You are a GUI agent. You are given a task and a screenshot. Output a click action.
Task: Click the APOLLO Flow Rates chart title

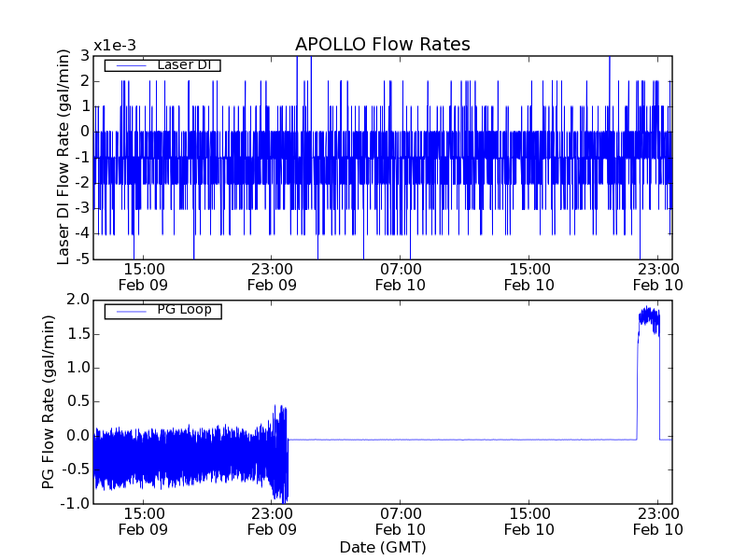(382, 44)
